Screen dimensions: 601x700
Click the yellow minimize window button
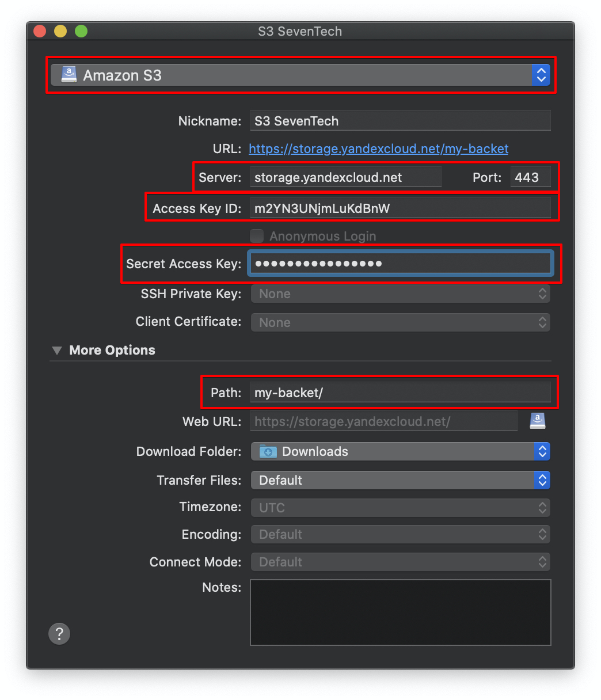click(60, 31)
